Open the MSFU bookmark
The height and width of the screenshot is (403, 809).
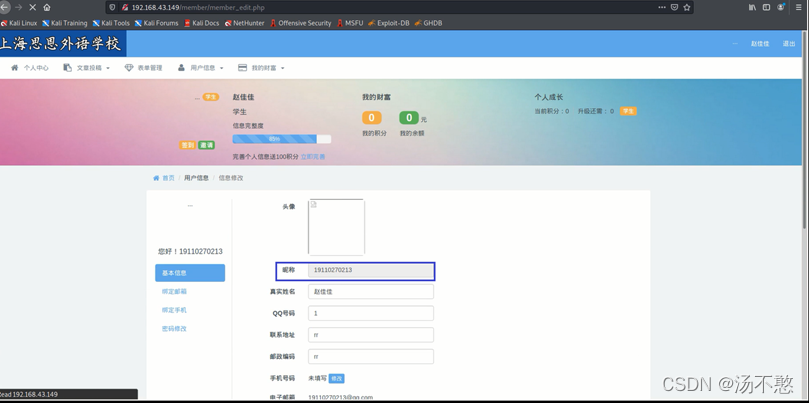350,23
